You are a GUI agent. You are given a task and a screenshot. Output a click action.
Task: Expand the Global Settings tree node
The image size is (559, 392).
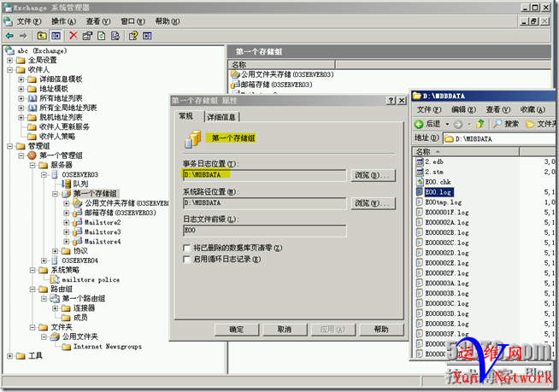9,61
